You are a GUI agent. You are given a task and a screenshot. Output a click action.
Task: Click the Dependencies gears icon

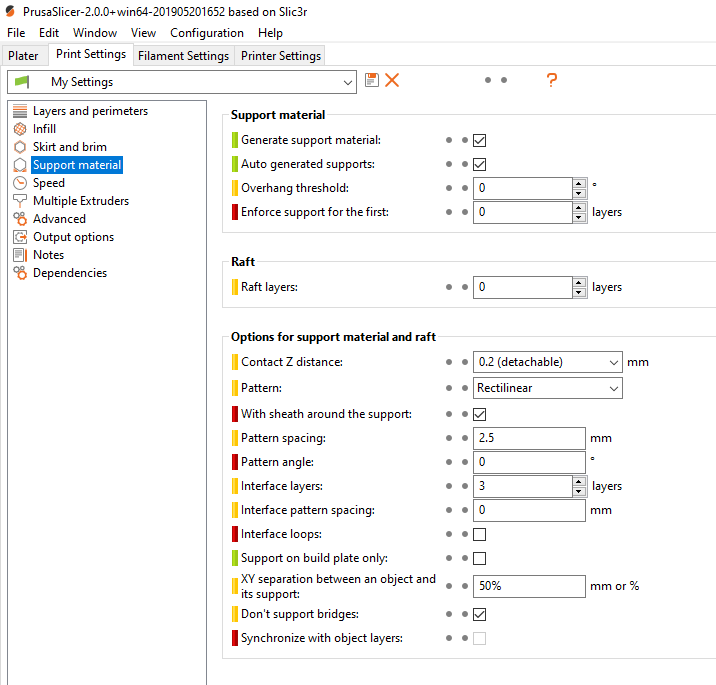(x=20, y=273)
